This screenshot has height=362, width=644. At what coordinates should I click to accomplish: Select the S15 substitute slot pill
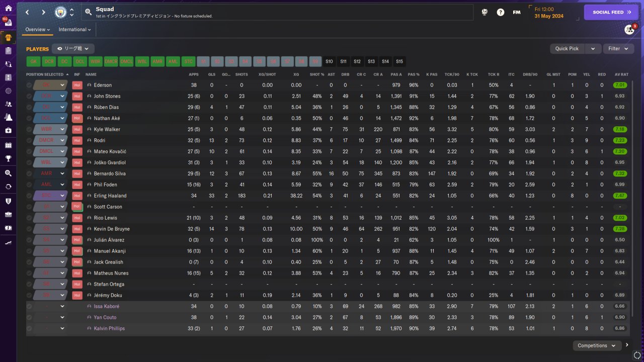pos(399,61)
